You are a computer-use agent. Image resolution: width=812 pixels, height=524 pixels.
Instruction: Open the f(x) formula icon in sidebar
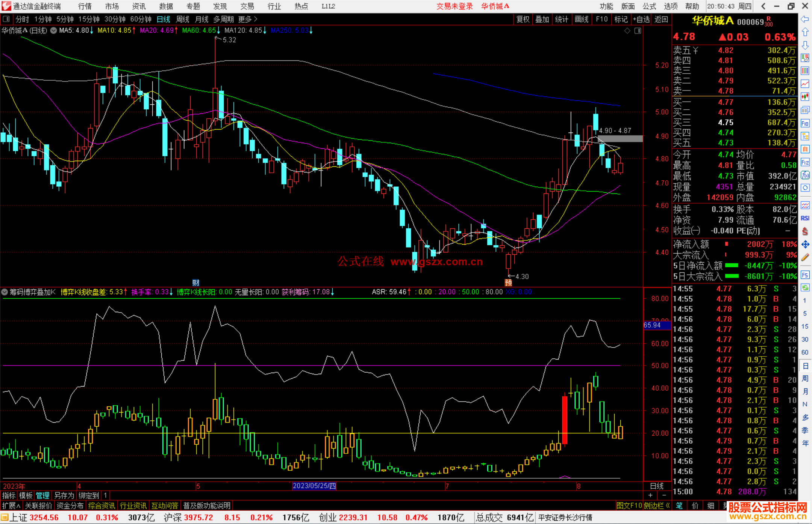pos(805,175)
